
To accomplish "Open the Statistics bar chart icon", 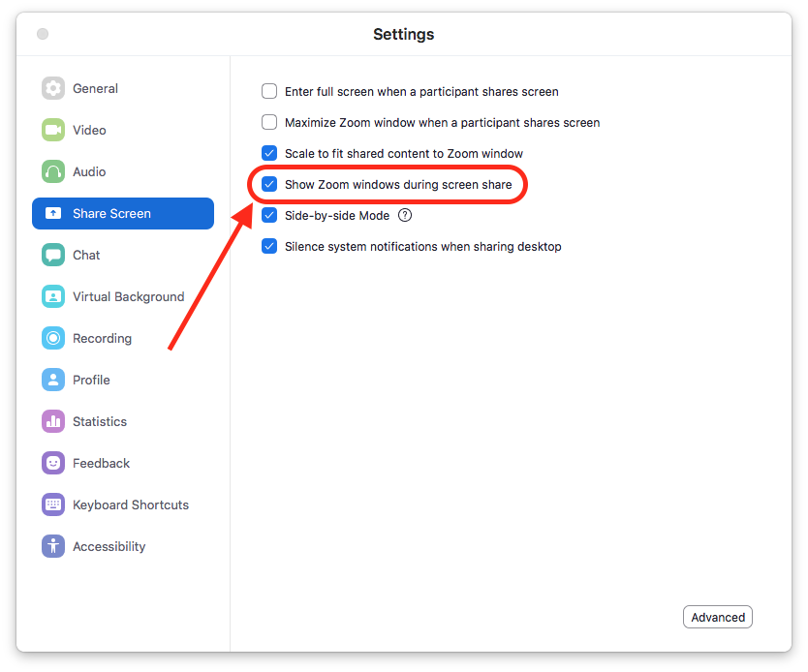I will coord(53,421).
